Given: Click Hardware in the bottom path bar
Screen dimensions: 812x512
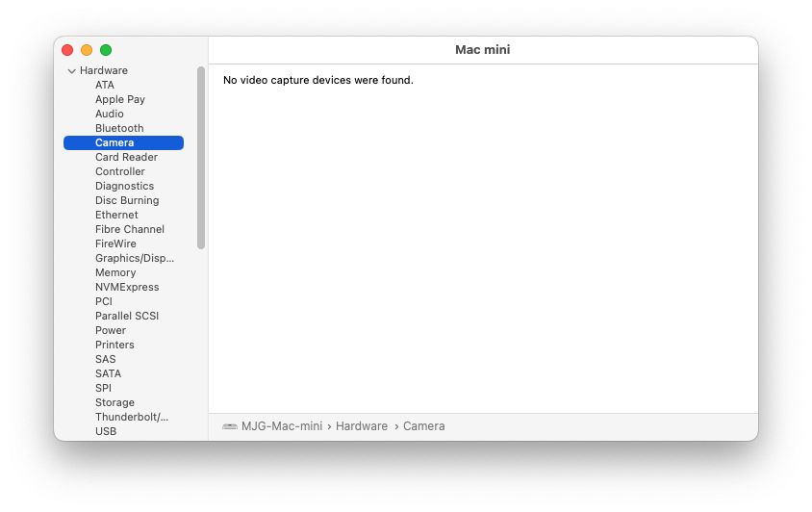Looking at the screenshot, I should click(x=362, y=426).
